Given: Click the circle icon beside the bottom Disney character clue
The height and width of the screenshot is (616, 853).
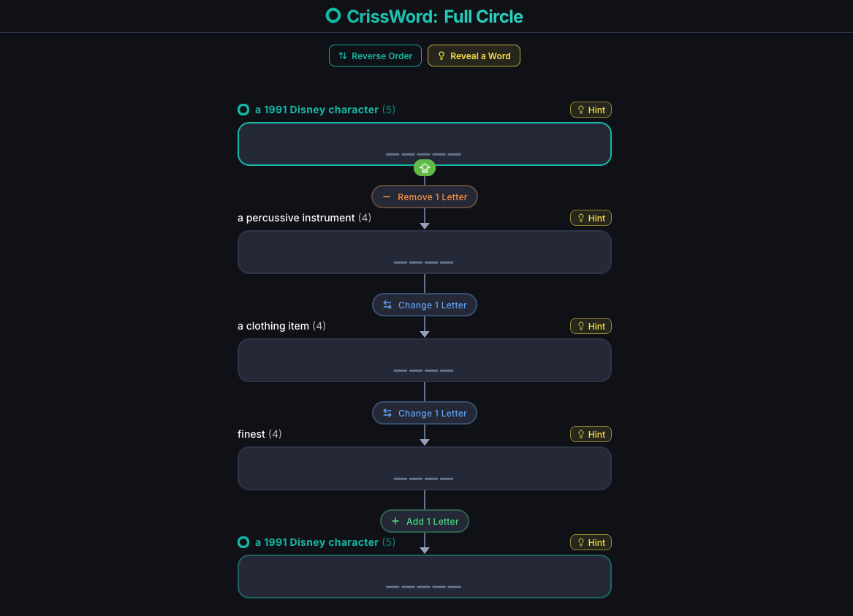Looking at the screenshot, I should (243, 542).
